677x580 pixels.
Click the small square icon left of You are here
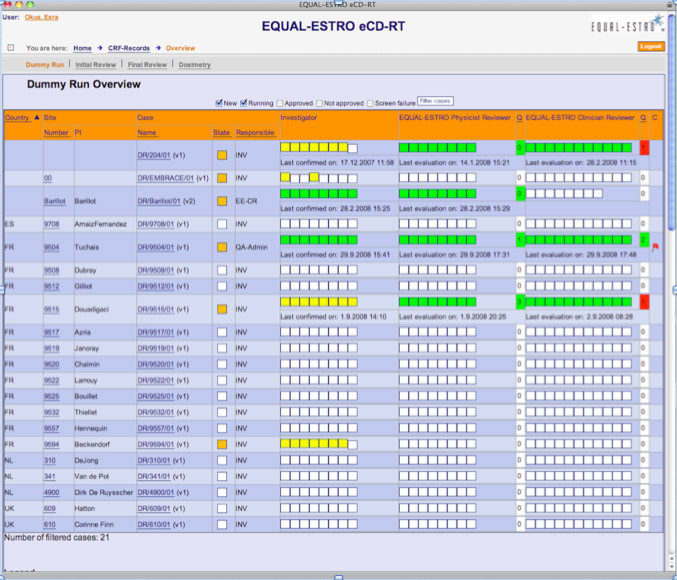pos(11,48)
